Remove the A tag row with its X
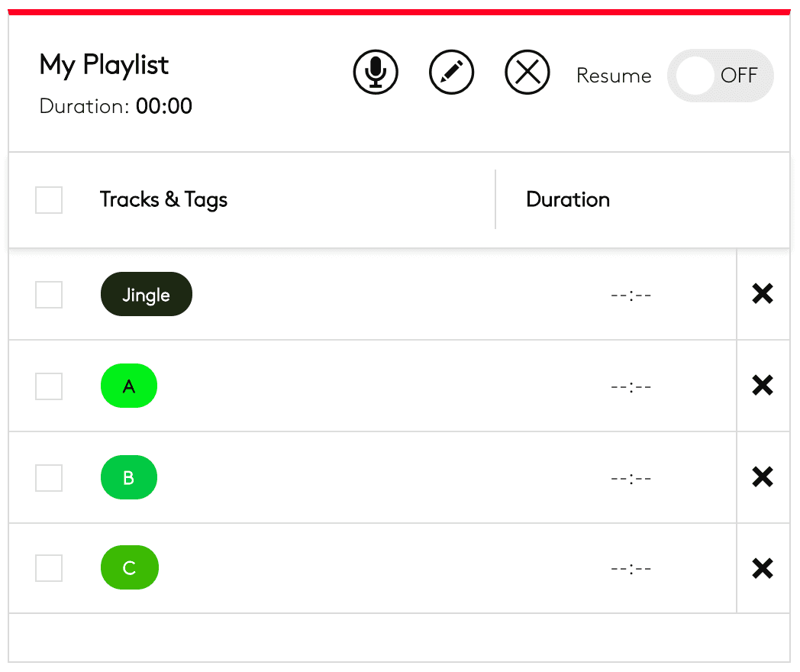 (x=763, y=386)
